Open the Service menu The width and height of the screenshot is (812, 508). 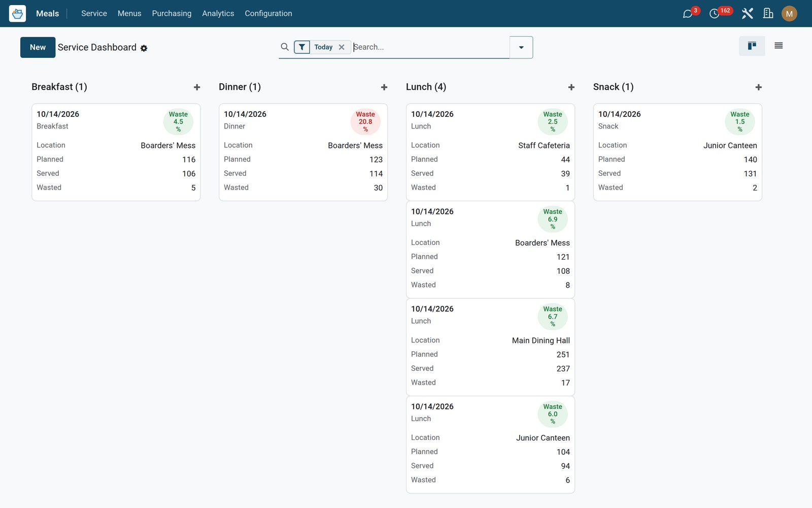pos(94,14)
